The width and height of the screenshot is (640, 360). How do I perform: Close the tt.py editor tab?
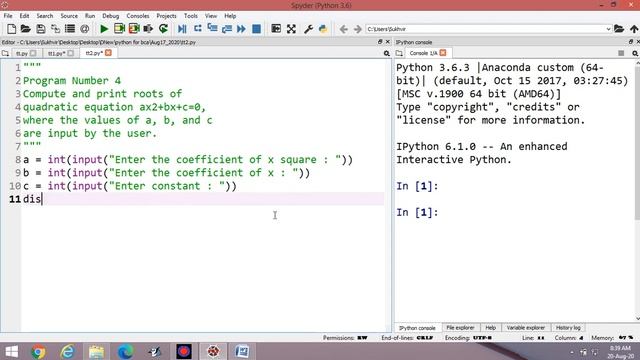(x=33, y=53)
